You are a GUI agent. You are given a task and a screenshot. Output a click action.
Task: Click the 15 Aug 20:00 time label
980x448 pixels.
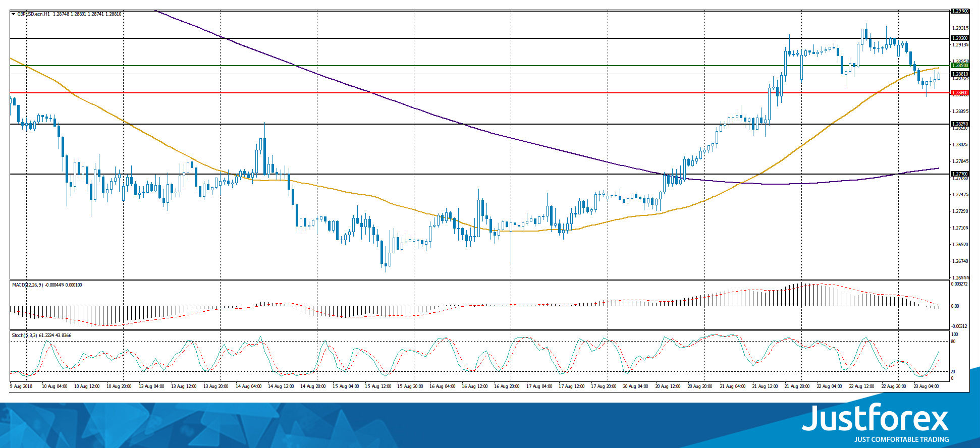click(x=410, y=386)
